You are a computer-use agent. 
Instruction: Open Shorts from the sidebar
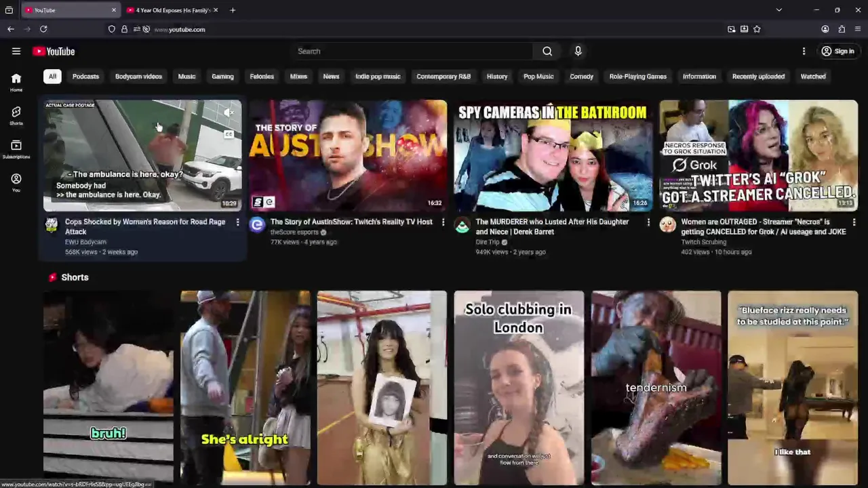(x=16, y=116)
